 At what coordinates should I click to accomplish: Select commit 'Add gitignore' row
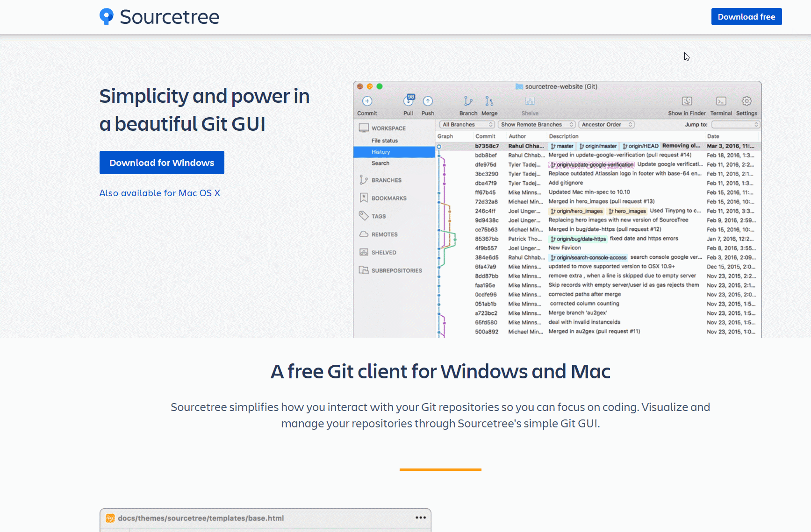tap(598, 183)
